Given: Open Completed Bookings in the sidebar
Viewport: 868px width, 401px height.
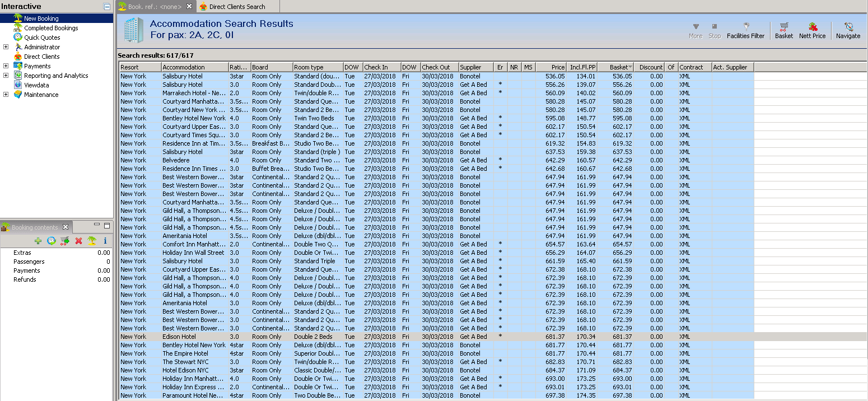Looking at the screenshot, I should (x=50, y=28).
